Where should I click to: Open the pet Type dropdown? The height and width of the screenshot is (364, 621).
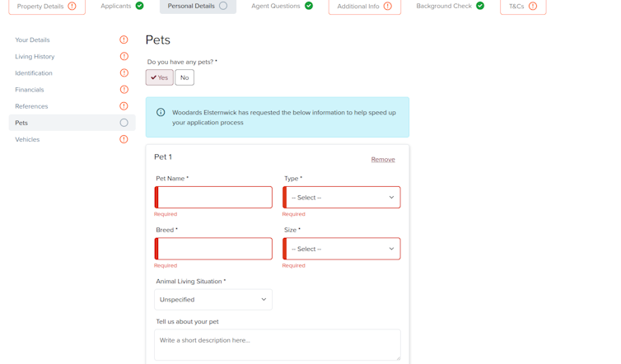click(342, 198)
